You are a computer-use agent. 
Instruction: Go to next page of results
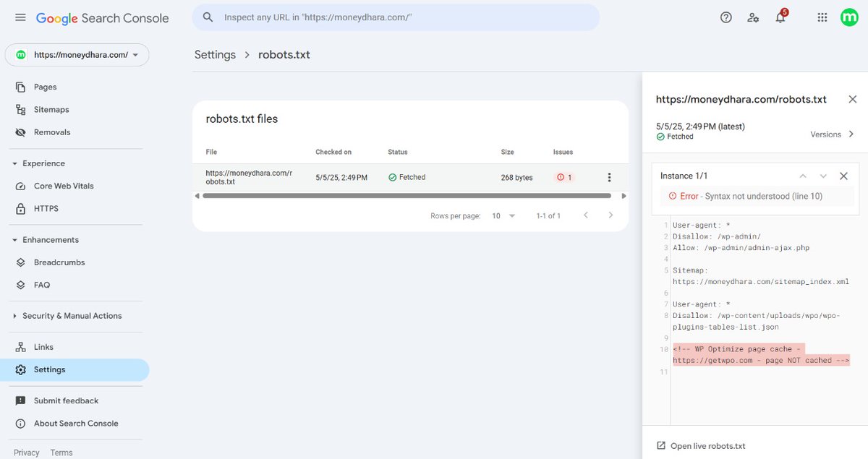(x=611, y=215)
